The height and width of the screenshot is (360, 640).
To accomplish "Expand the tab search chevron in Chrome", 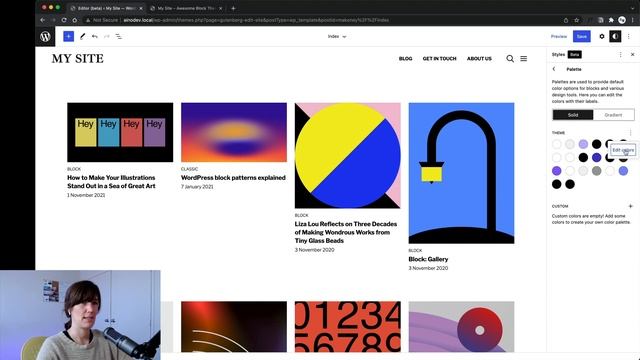I will click(633, 8).
